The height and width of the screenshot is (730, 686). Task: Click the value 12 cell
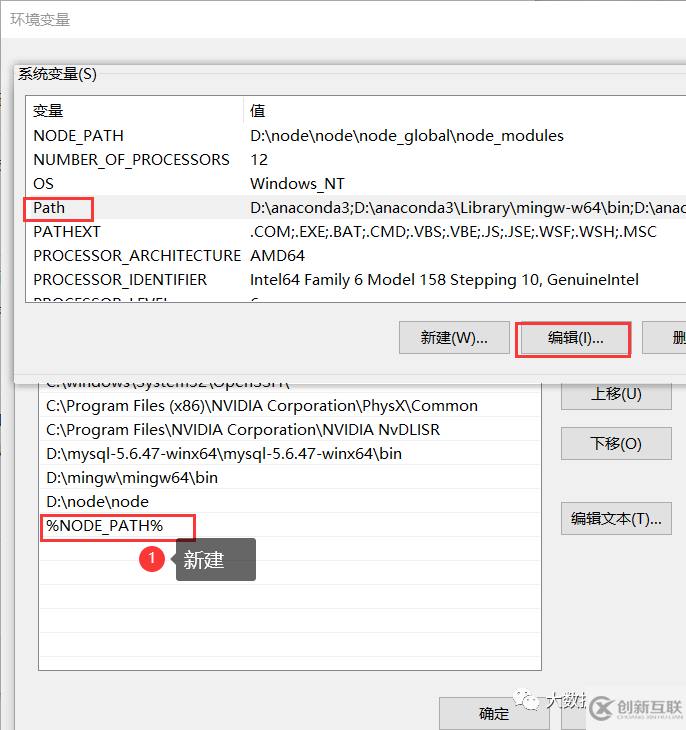click(x=259, y=160)
